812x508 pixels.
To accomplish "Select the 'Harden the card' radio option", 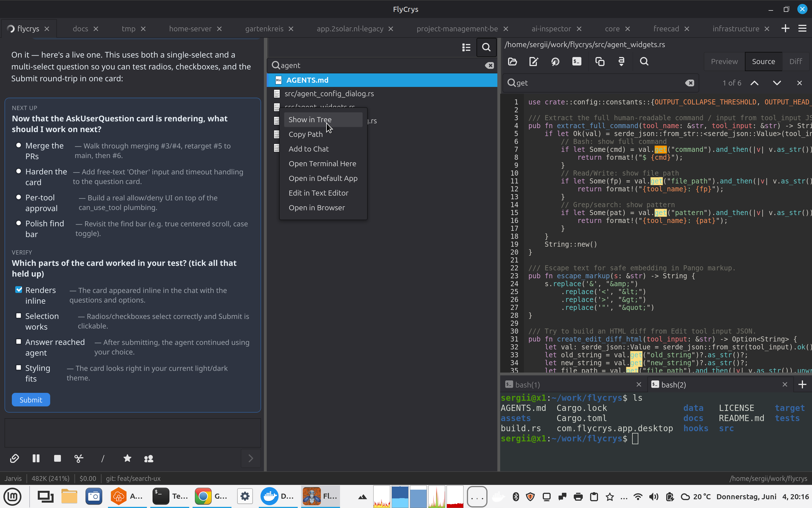I will (19, 171).
